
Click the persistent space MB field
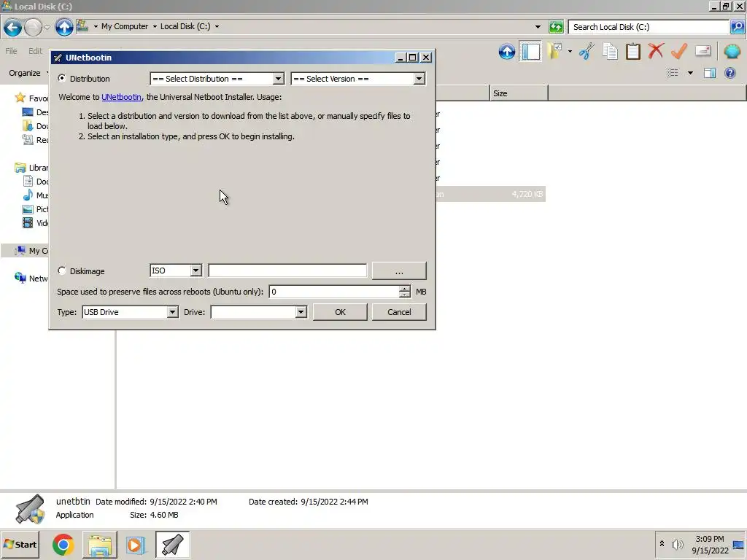[x=334, y=292]
